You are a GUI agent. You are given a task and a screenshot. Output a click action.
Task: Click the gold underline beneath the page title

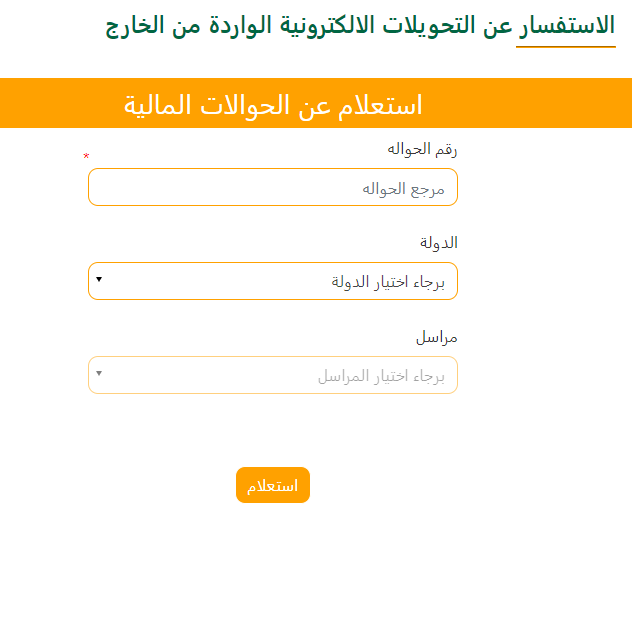(565, 47)
